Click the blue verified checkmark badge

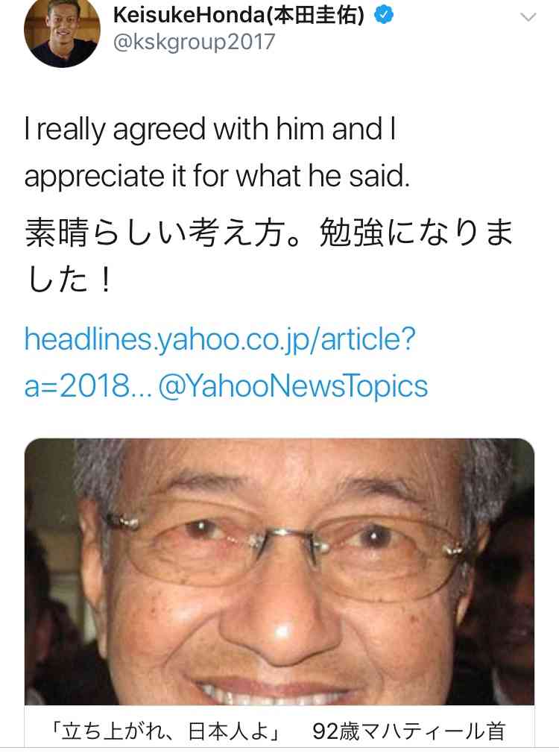point(384,16)
